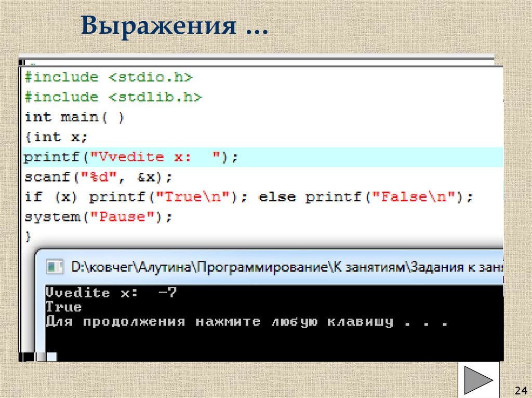The width and height of the screenshot is (532, 398).
Task: Click the scanf statement line
Action: point(99,176)
